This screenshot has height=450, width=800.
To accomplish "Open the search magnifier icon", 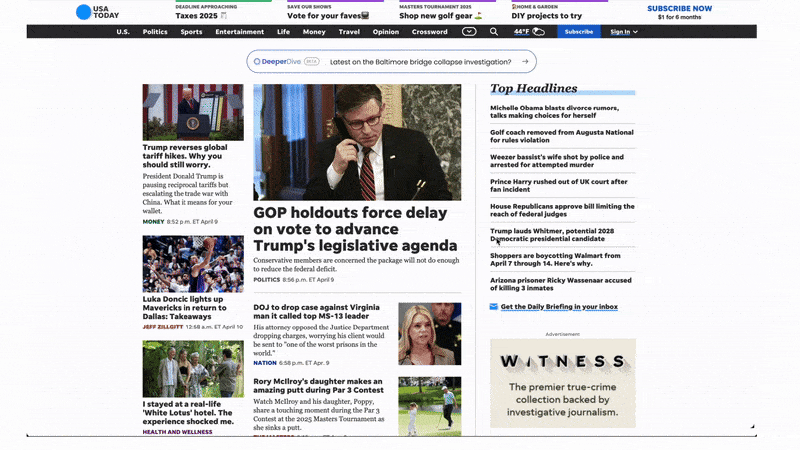I will [x=494, y=32].
